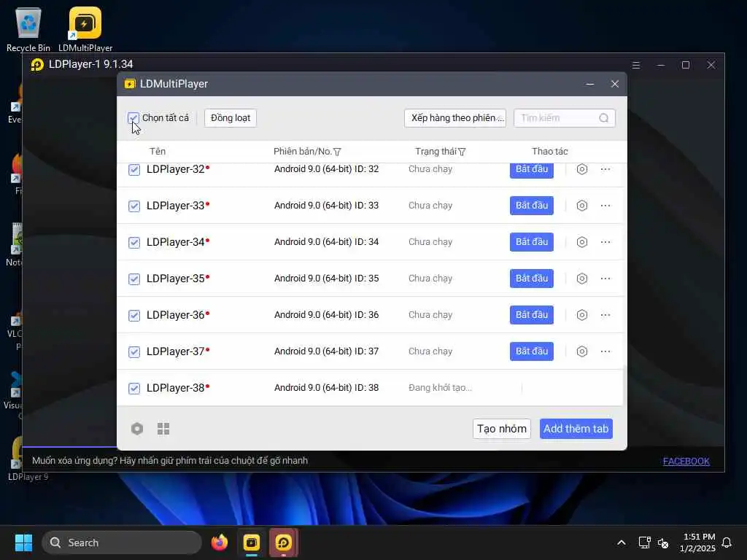
Task: Open more options for LDPlayer-33
Action: [605, 206]
